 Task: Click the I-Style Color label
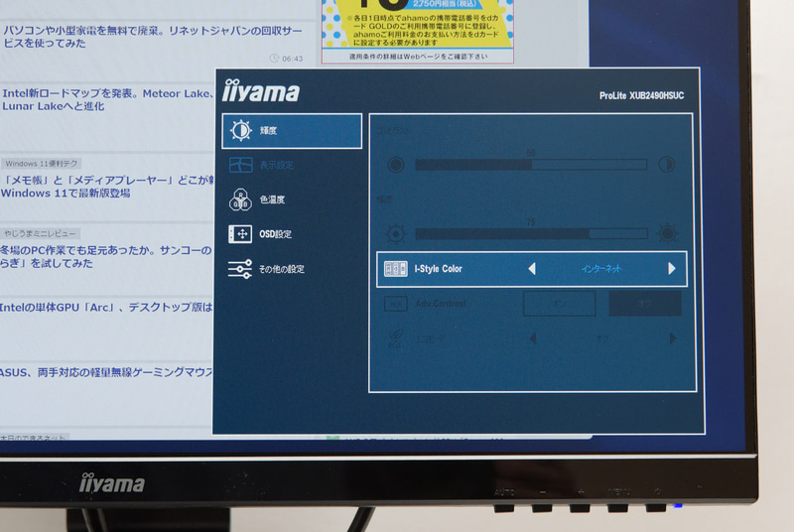(x=438, y=269)
